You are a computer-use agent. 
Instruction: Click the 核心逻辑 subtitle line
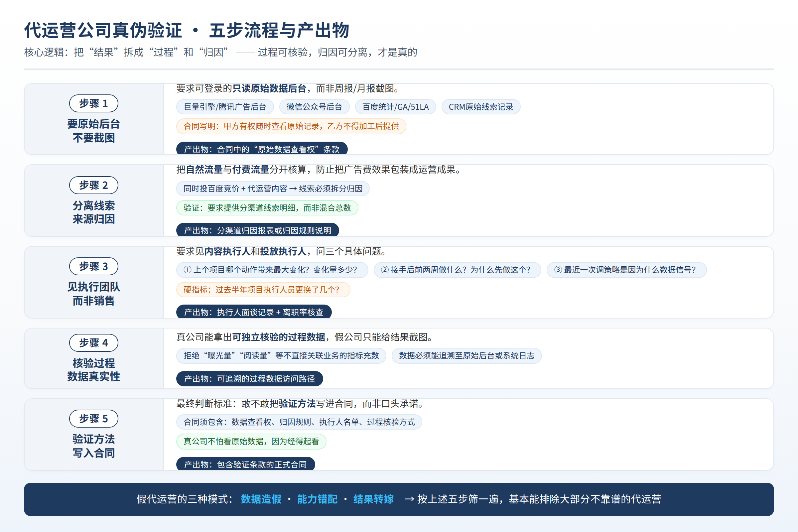click(220, 52)
